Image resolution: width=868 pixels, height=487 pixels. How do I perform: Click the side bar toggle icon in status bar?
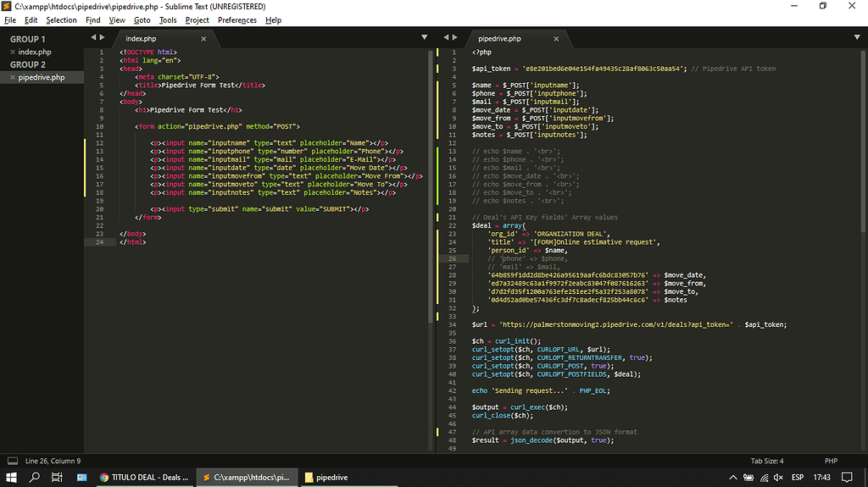[x=12, y=461]
